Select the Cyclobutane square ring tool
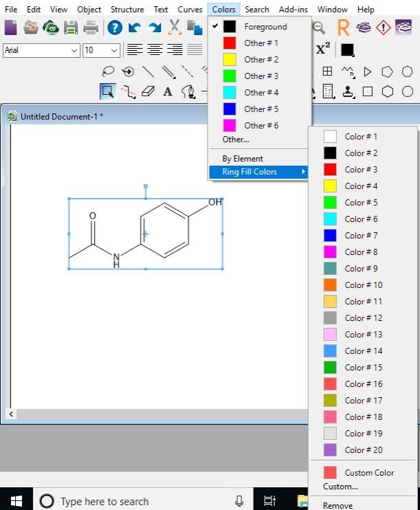The width and height of the screenshot is (420, 510). tap(368, 91)
